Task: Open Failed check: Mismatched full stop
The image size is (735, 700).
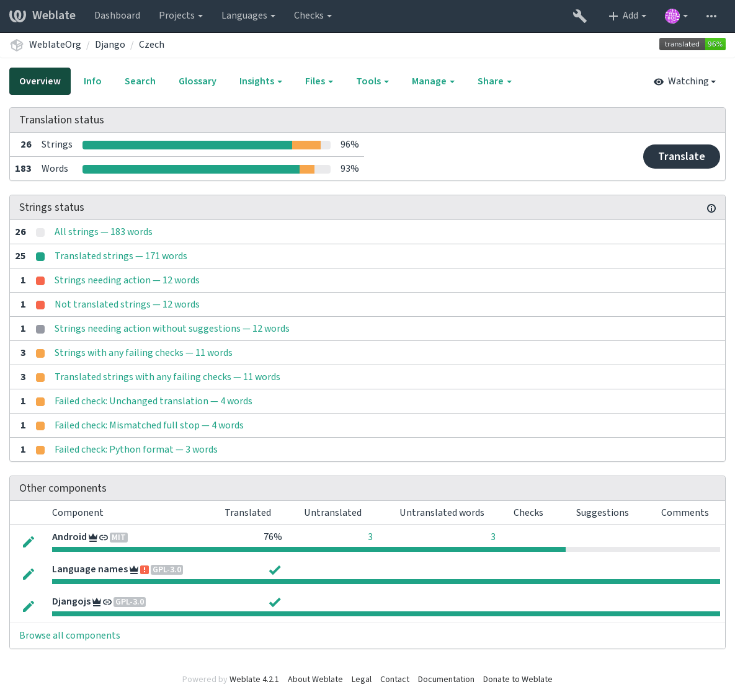Action: click(149, 425)
